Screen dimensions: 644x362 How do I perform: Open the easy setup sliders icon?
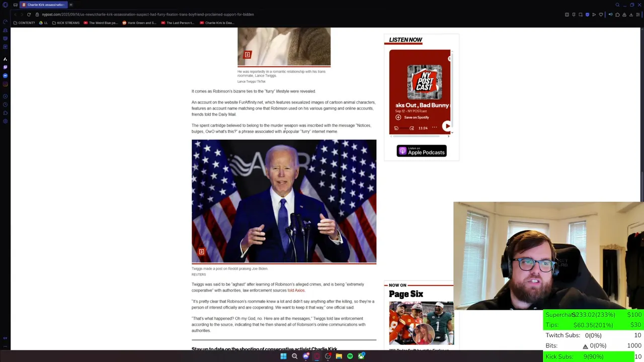coord(638,15)
